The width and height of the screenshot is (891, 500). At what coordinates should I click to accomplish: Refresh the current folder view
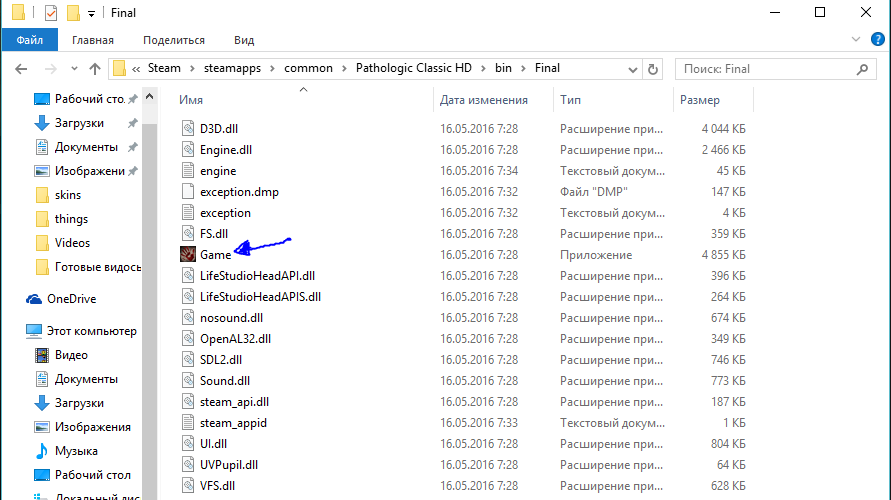[653, 69]
